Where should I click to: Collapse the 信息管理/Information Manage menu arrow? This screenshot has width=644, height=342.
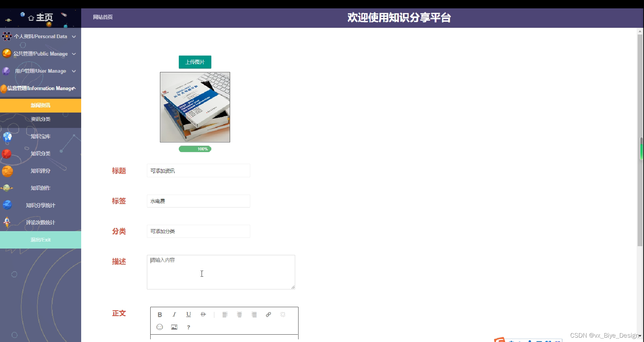pos(74,88)
